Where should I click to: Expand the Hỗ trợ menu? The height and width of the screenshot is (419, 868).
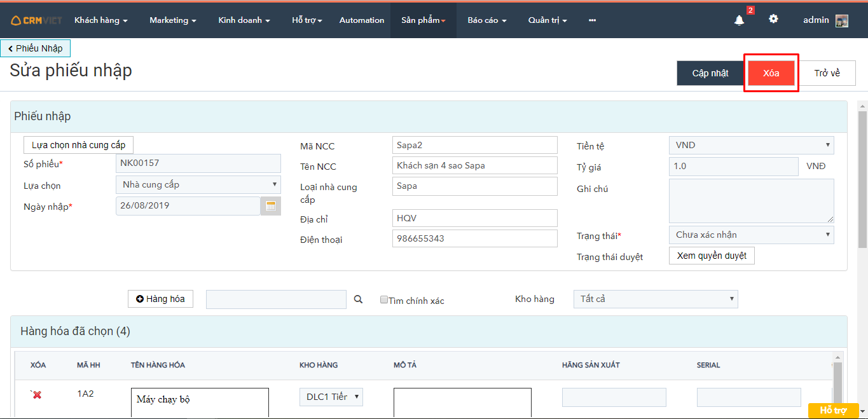(x=307, y=20)
